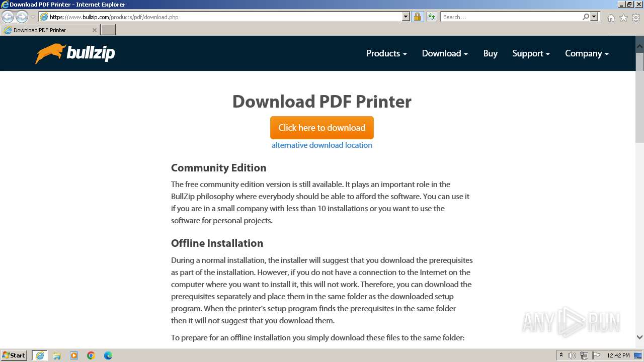Follow the alternative download location link
644x362 pixels.
point(322,145)
